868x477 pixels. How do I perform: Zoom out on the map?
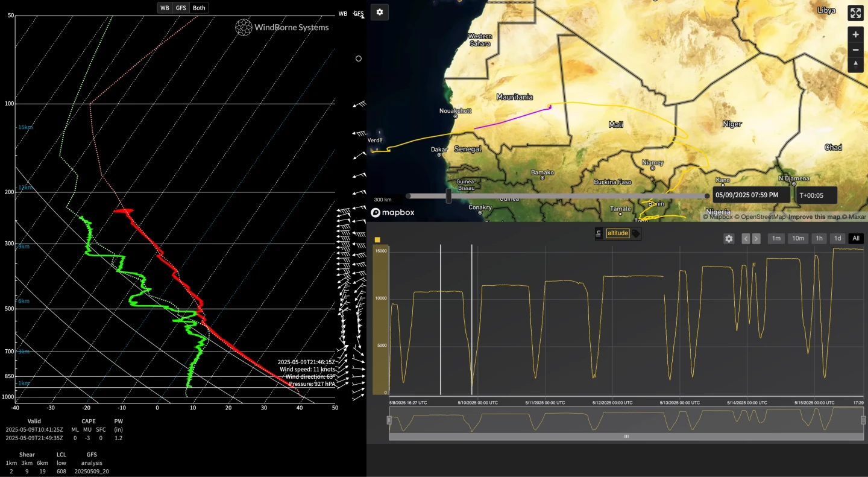(x=856, y=50)
